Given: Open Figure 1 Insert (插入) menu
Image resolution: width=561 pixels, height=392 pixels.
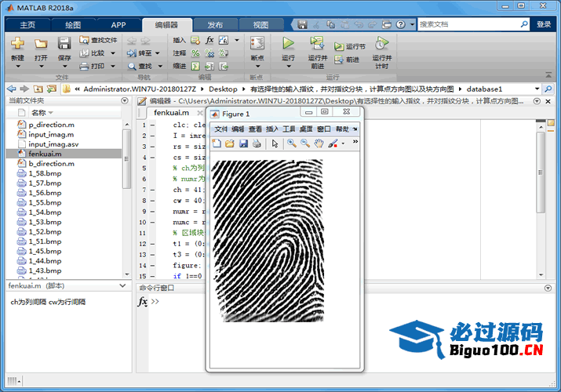Looking at the screenshot, I should click(272, 129).
